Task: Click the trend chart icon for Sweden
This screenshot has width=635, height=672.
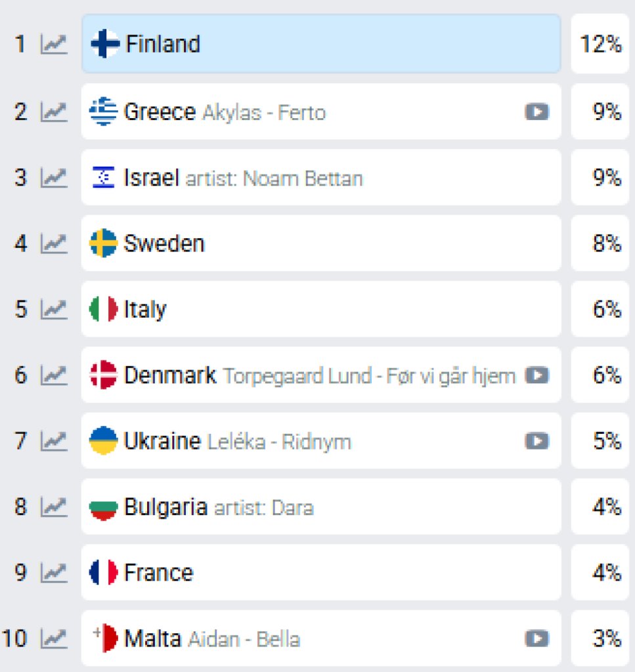Action: pyautogui.click(x=54, y=244)
